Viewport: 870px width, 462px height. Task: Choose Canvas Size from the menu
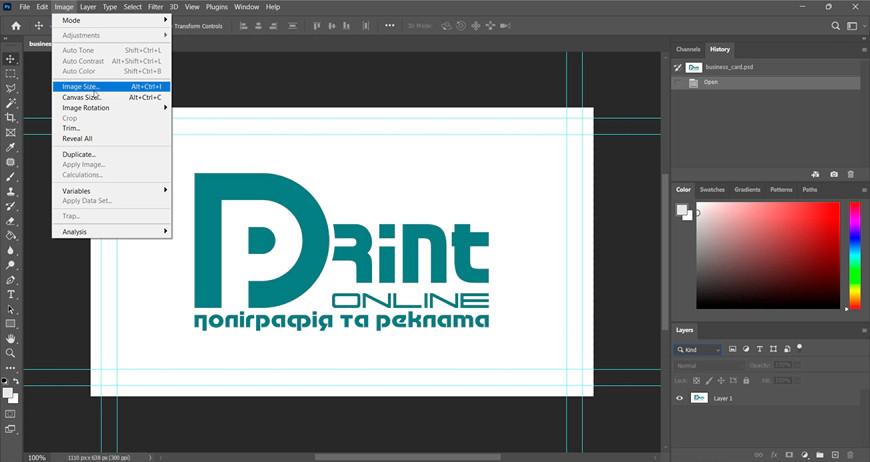coord(112,97)
